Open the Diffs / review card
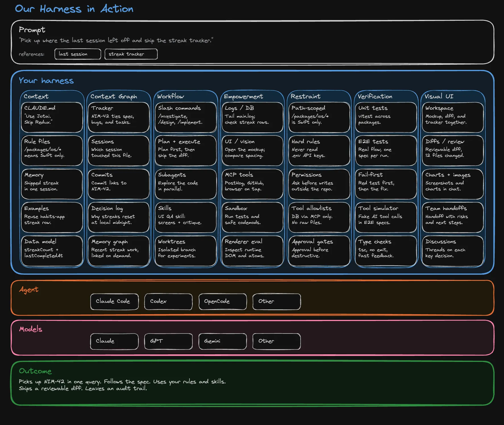 point(453,151)
